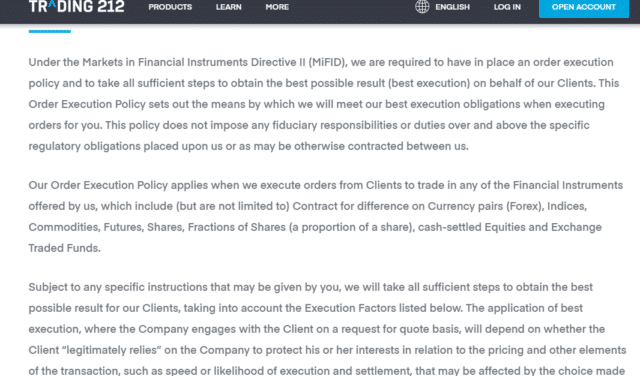Click the phrase 'legitimately relies'
The image size is (640, 376).
pyautogui.click(x=114, y=350)
